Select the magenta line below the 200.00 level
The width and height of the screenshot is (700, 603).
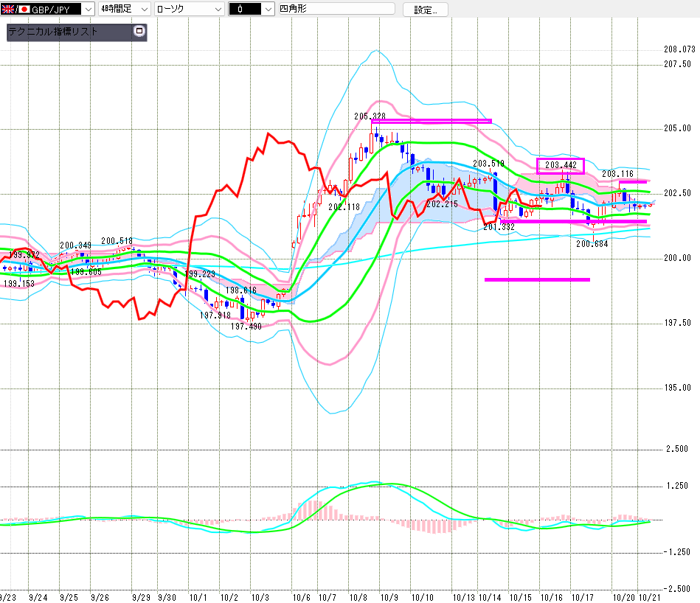[x=537, y=279]
